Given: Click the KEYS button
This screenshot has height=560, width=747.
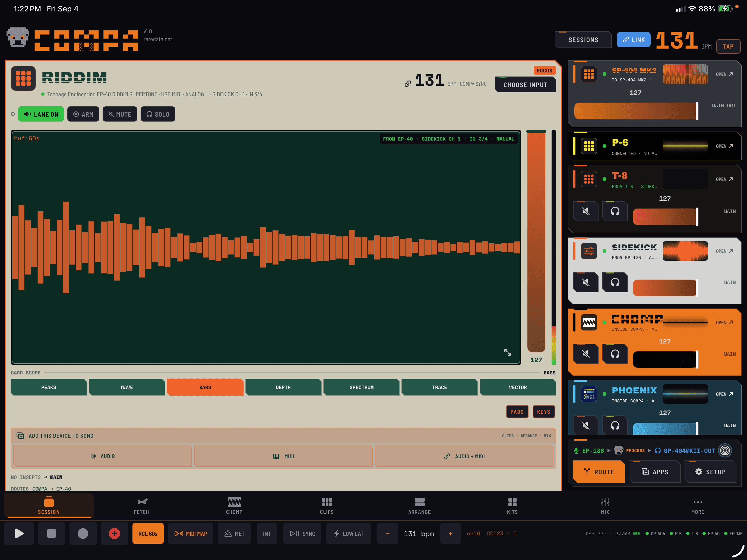Looking at the screenshot, I should click(x=543, y=412).
